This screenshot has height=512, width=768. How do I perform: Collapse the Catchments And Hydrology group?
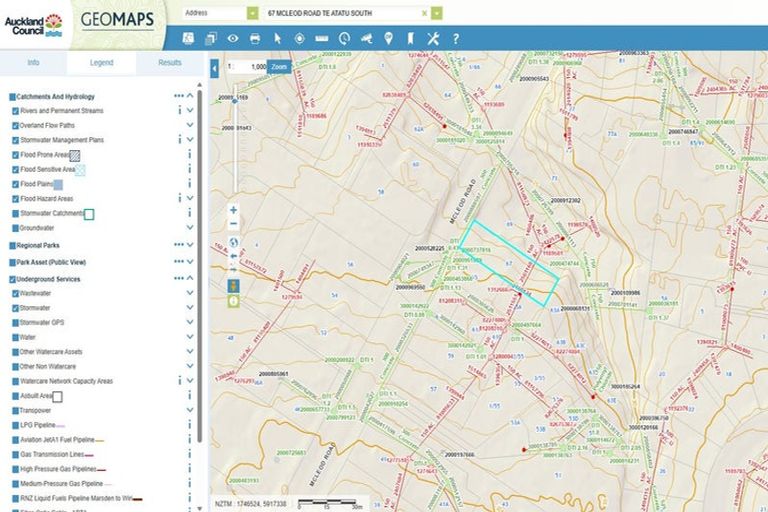pos(190,96)
